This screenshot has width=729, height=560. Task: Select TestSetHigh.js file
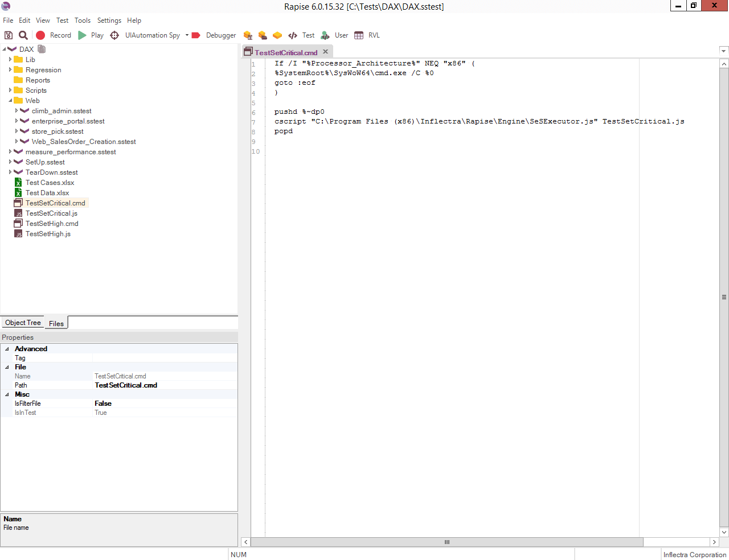48,234
